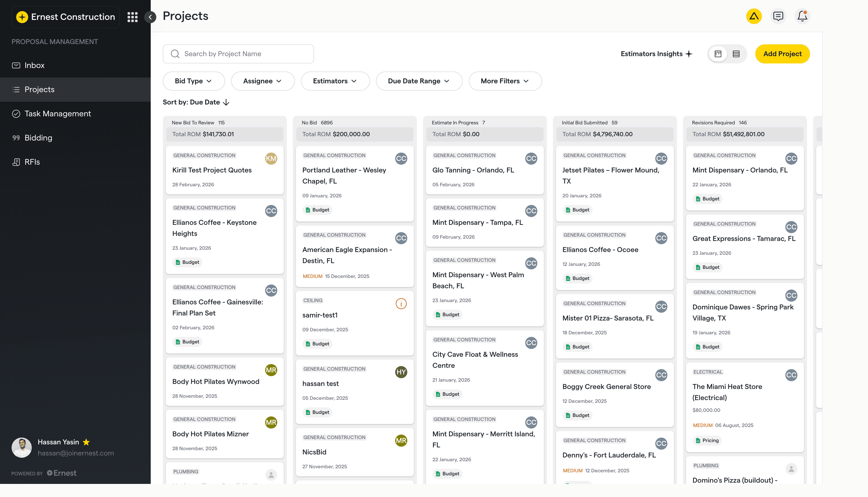The height and width of the screenshot is (497, 868).
Task: Open Estimators Insights
Action: pyautogui.click(x=656, y=54)
